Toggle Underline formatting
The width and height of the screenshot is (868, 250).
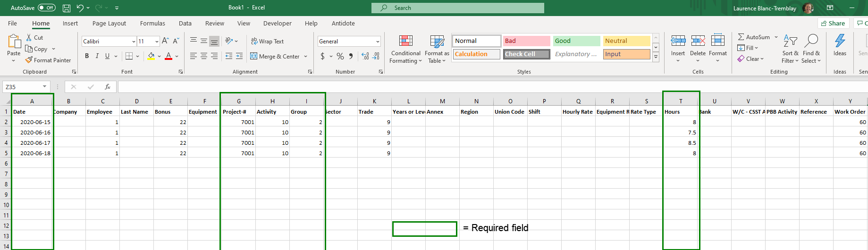tap(108, 56)
